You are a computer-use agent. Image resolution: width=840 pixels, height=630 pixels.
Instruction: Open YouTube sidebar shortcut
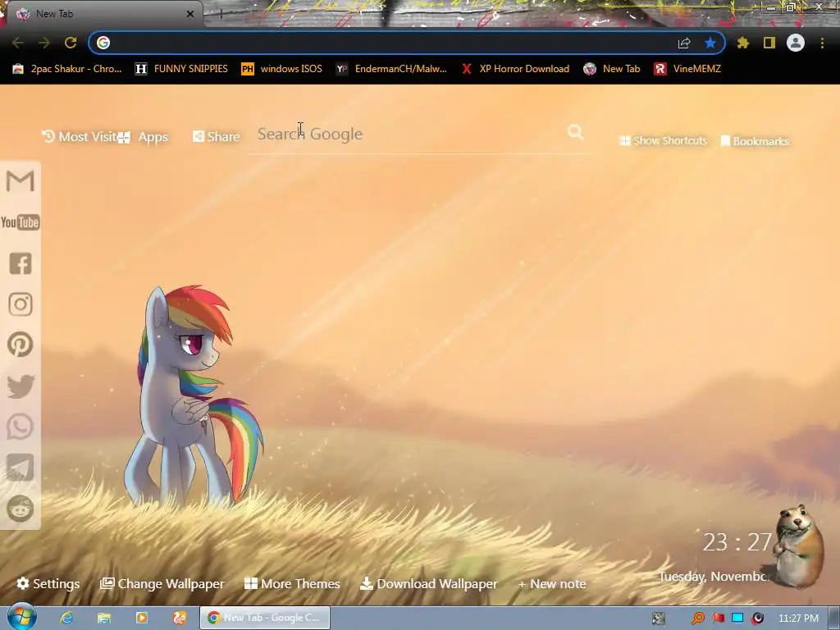(21, 222)
